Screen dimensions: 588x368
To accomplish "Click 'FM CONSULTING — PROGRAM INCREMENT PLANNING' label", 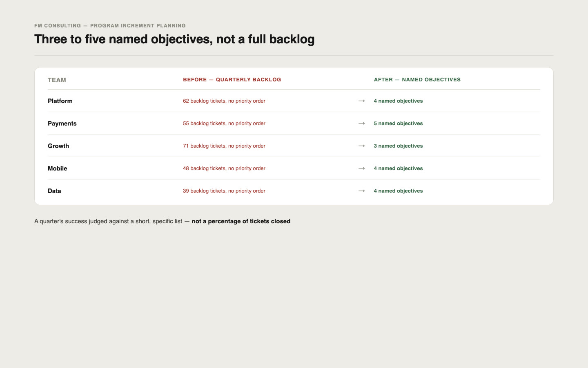I will click(x=110, y=26).
